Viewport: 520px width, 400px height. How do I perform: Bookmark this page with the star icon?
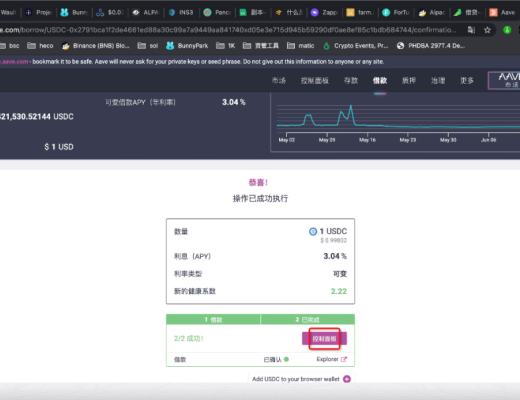tap(487, 30)
